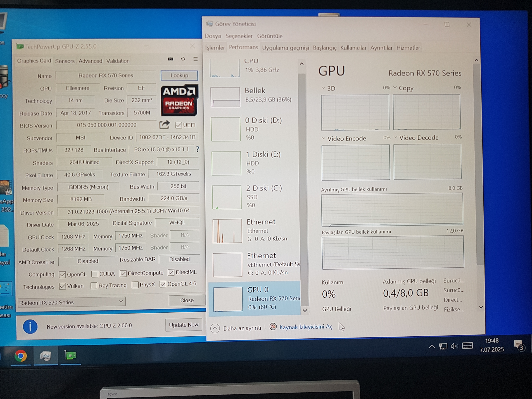
Task: Switch to Validation tab in GPU-Z
Action: pos(118,61)
